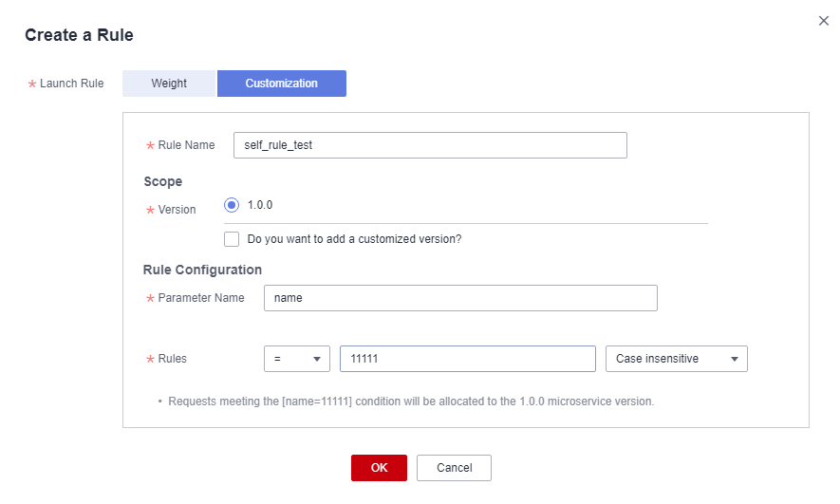
Task: Select the Customization launch rule tab
Action: 281,84
